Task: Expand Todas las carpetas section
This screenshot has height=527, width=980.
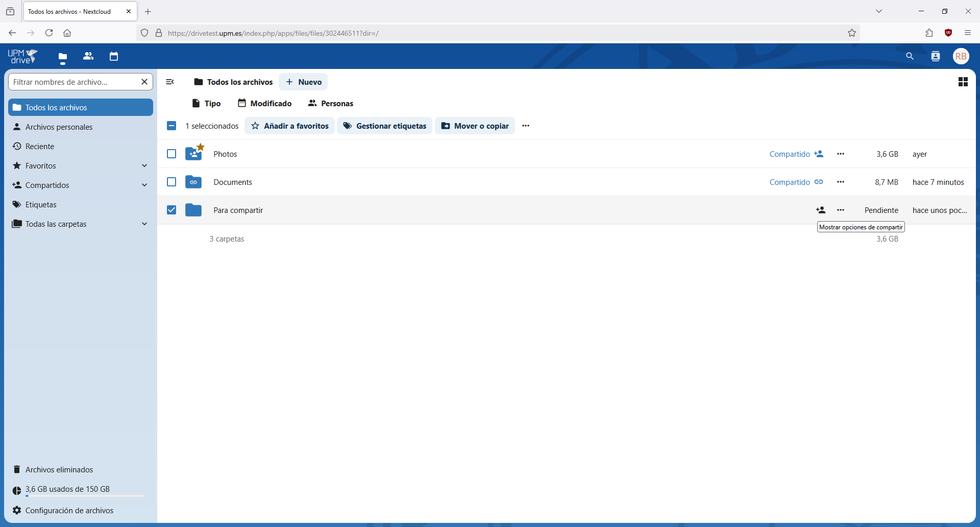Action: tap(144, 224)
